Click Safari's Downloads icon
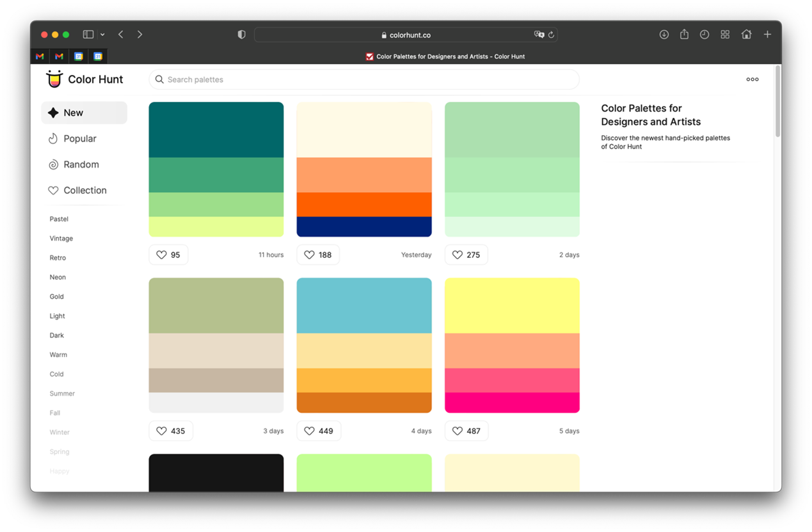 664,35
